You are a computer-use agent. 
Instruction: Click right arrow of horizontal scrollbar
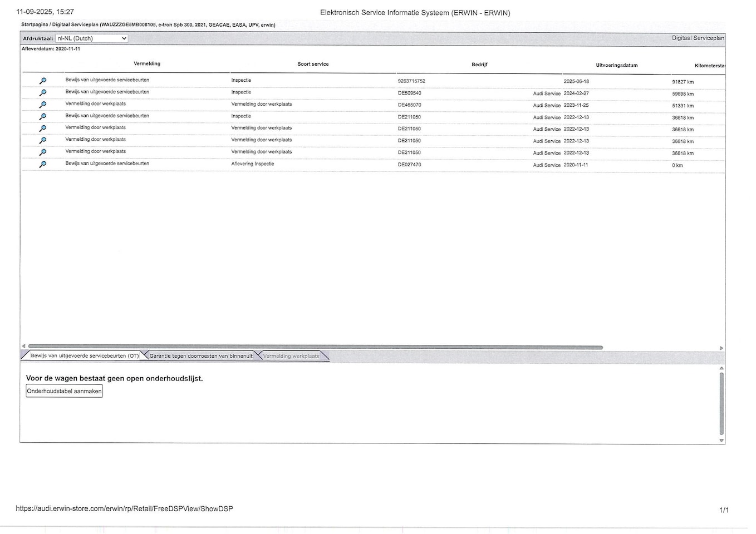point(721,348)
